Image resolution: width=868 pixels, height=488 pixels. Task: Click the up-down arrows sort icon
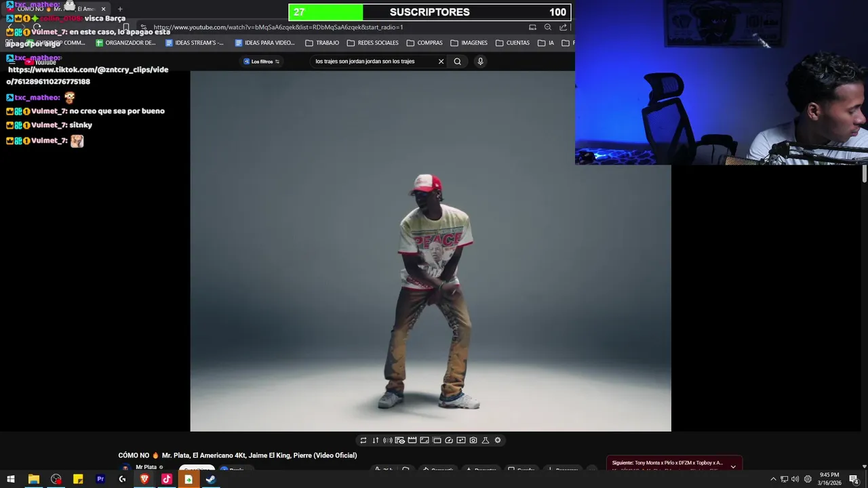pyautogui.click(x=375, y=441)
